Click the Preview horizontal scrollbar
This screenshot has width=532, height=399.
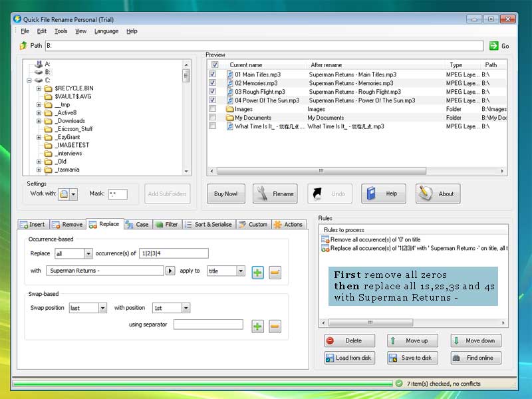[x=319, y=170]
